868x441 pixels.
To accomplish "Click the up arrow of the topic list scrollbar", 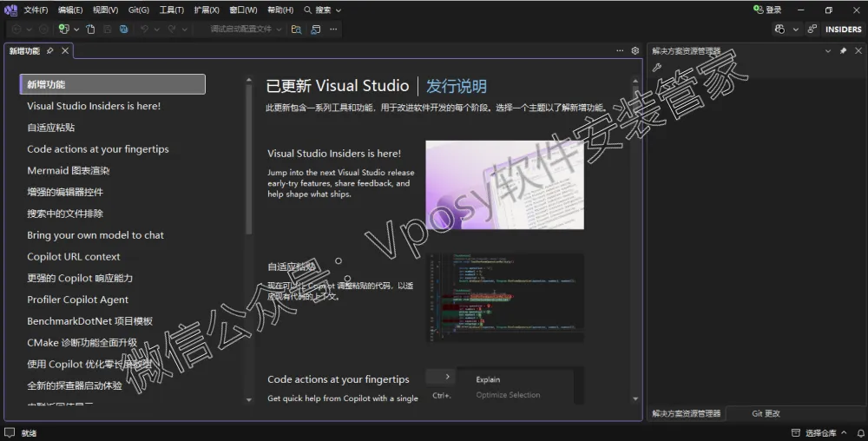I will click(x=248, y=80).
